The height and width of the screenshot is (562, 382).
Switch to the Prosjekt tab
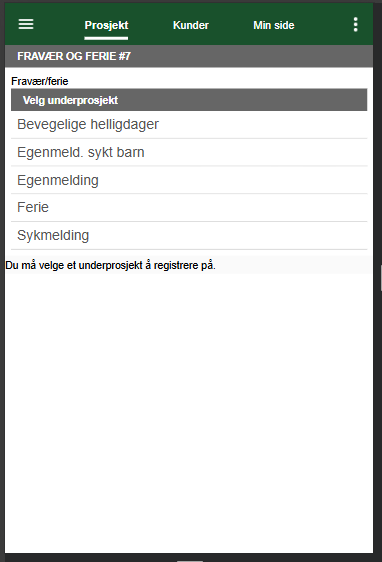point(106,25)
